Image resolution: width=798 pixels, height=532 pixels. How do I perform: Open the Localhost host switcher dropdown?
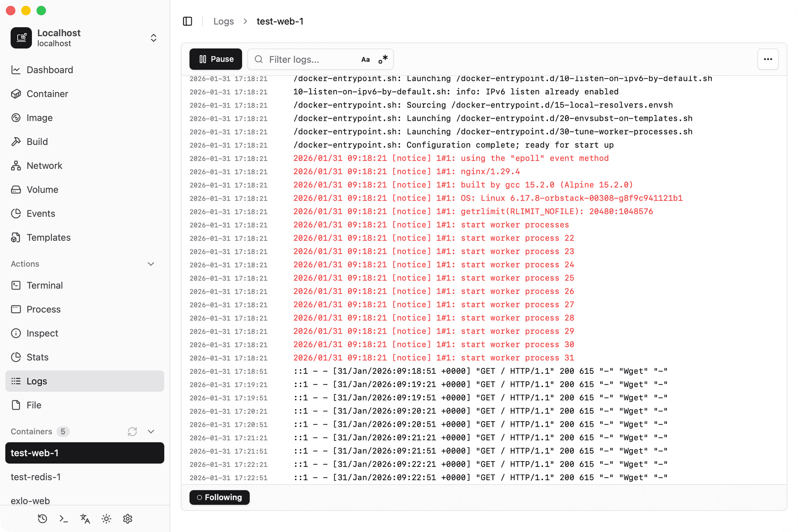pyautogui.click(x=154, y=38)
